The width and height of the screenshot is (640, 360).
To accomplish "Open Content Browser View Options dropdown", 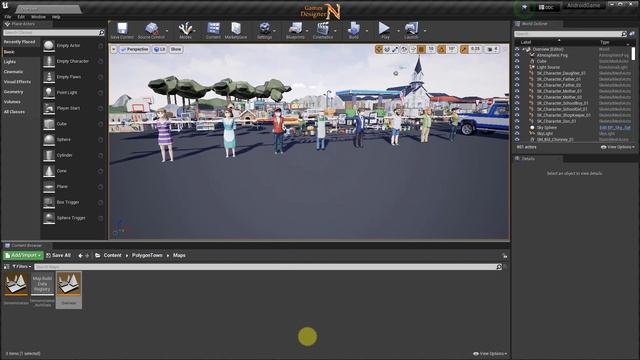I will point(490,354).
